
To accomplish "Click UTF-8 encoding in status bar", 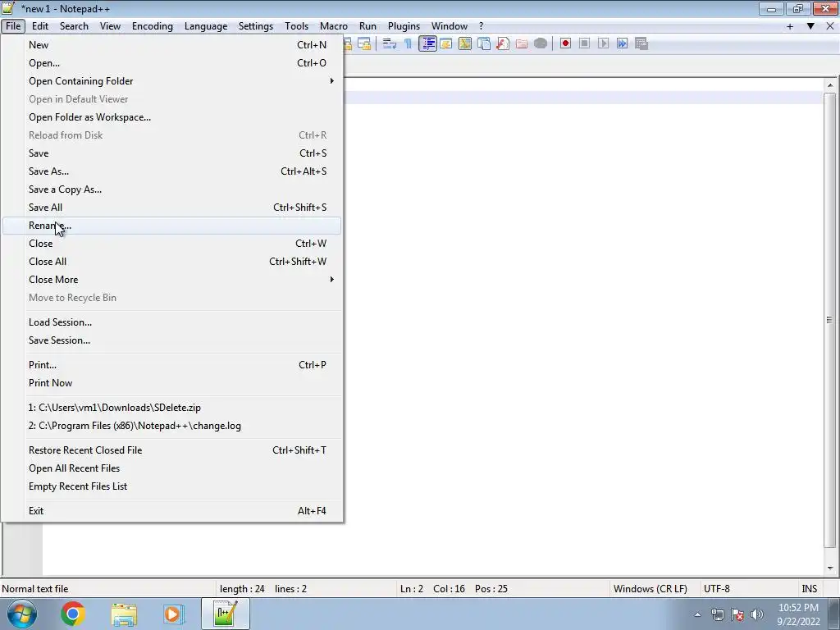I will coord(717,589).
